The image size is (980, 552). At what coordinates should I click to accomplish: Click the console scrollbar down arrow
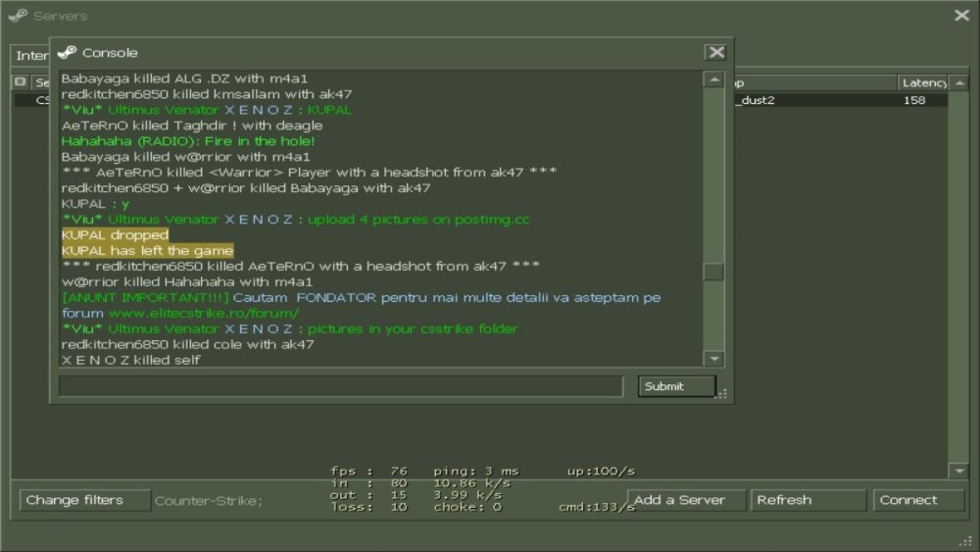click(713, 359)
